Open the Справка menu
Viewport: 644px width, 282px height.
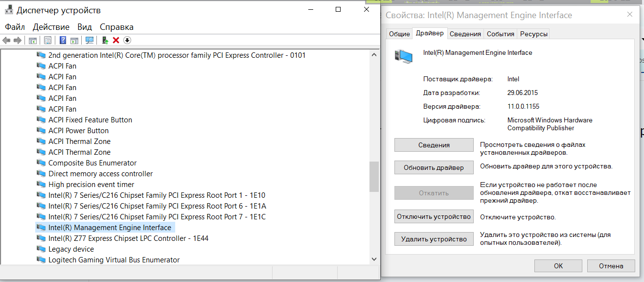click(x=116, y=27)
